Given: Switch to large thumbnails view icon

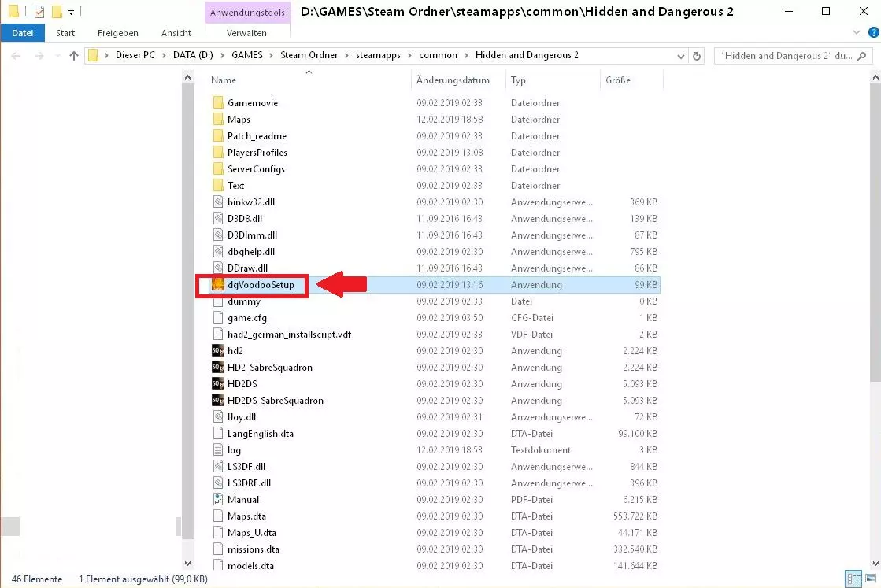Looking at the screenshot, I should [871, 579].
